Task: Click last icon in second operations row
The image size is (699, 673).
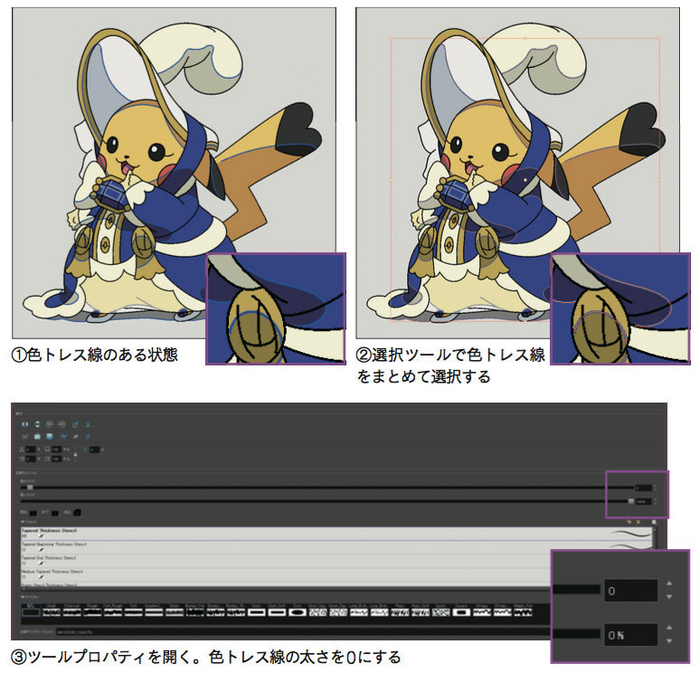Action: (x=88, y=436)
